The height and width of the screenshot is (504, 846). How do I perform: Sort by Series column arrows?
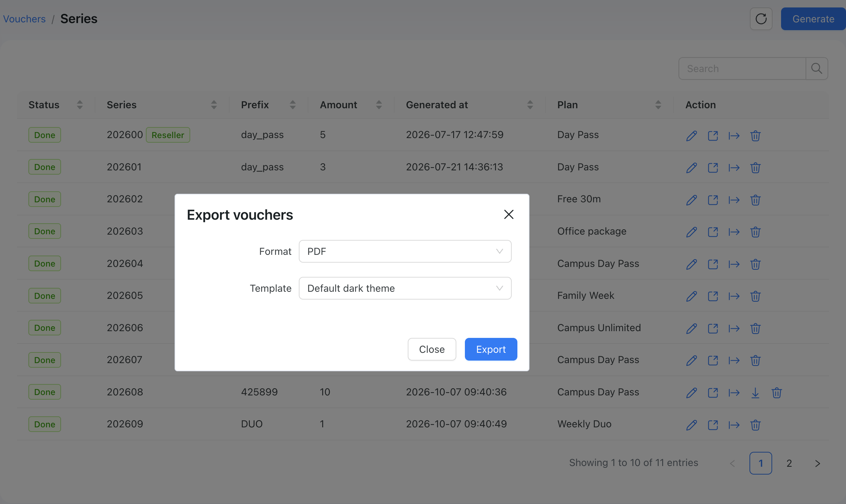coord(214,105)
